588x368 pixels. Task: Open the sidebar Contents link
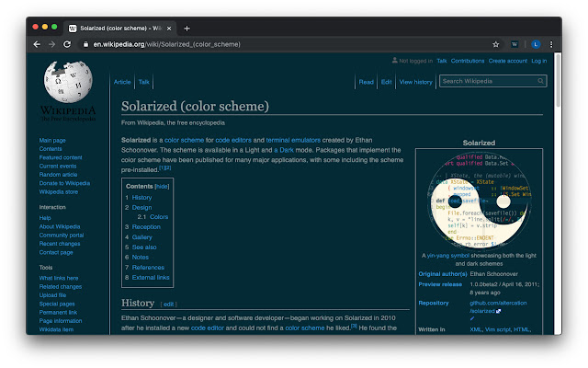coord(51,149)
